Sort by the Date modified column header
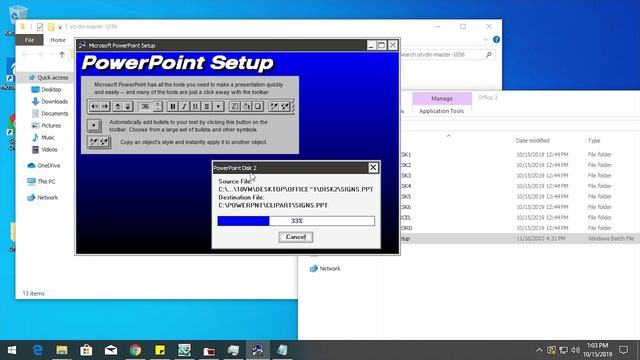The width and height of the screenshot is (640, 360). pyautogui.click(x=532, y=140)
